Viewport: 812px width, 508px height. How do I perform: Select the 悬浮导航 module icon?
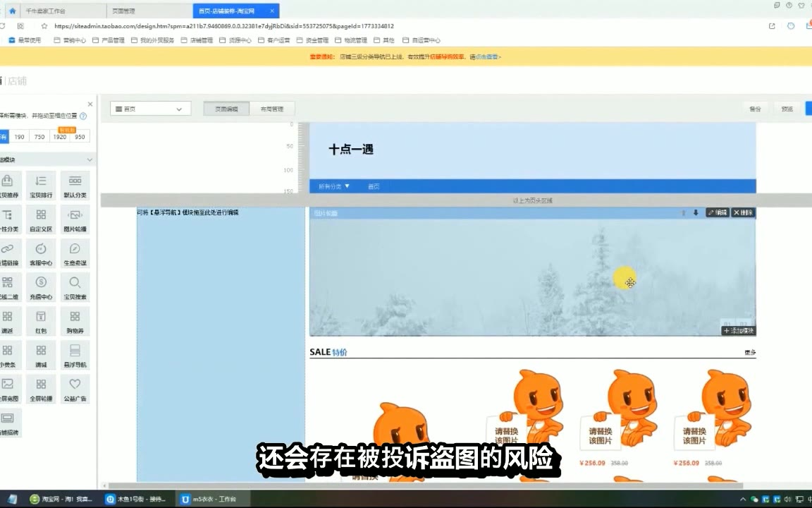click(x=75, y=351)
